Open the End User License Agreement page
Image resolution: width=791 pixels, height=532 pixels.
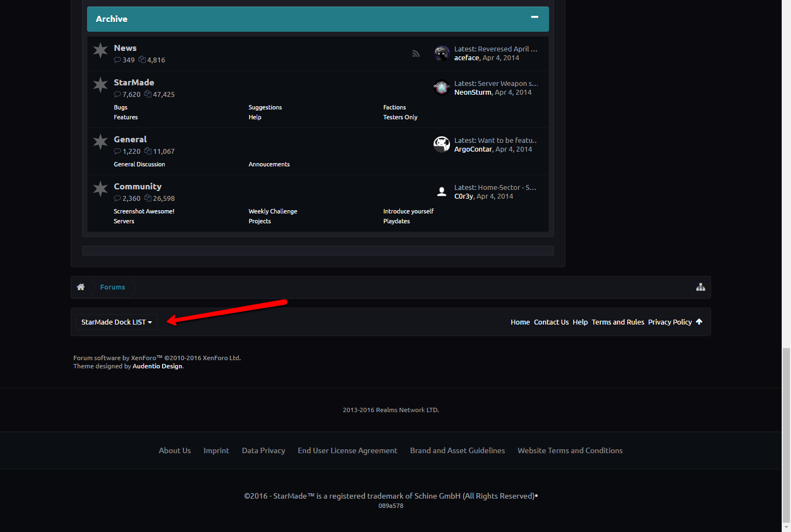pyautogui.click(x=347, y=451)
